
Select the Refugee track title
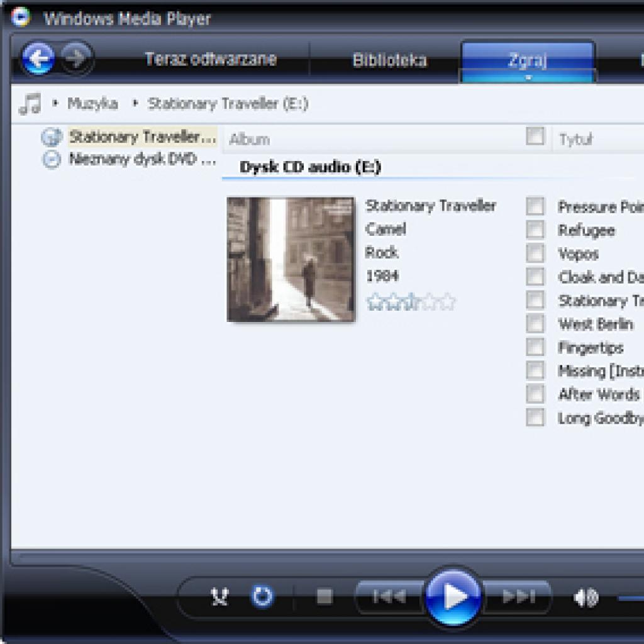[587, 230]
